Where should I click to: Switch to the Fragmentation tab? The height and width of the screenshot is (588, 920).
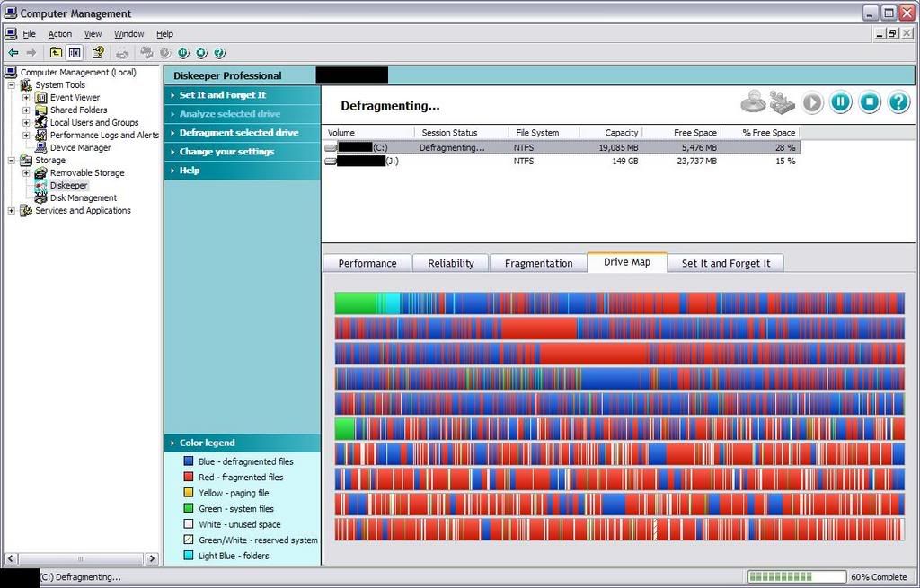539,263
